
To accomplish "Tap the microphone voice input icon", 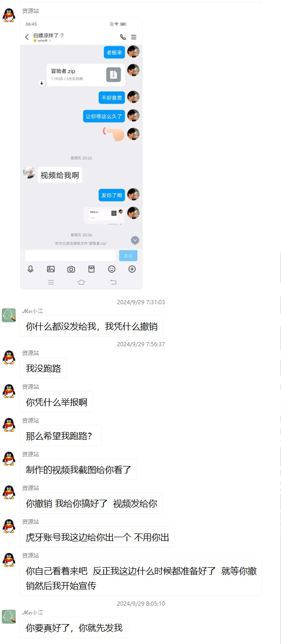I will click(x=31, y=269).
